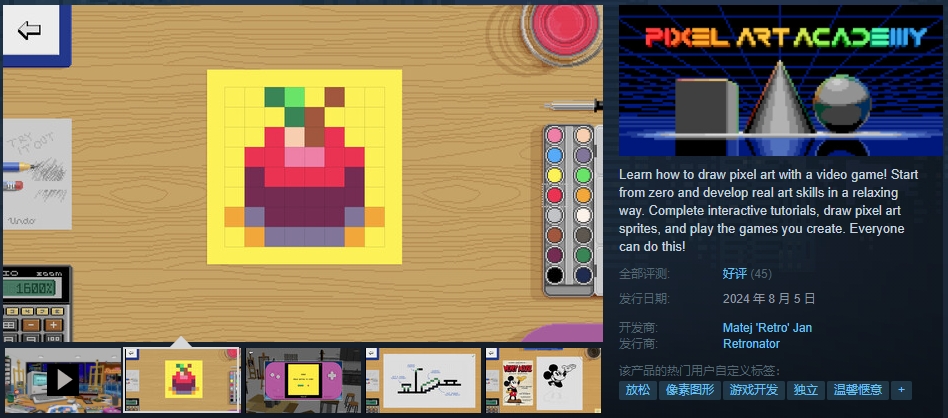The width and height of the screenshot is (948, 418).
Task: Pick the maroon paint in the palette
Action: click(x=554, y=255)
